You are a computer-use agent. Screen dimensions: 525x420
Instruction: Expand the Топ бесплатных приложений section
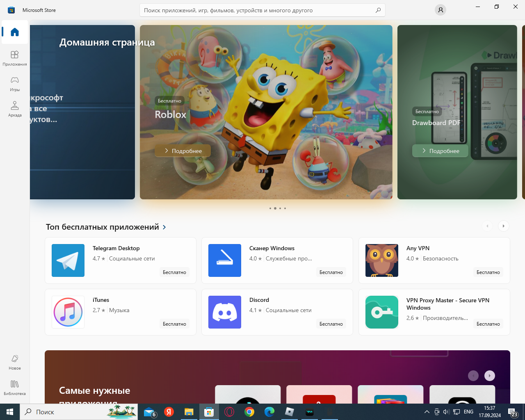(106, 227)
